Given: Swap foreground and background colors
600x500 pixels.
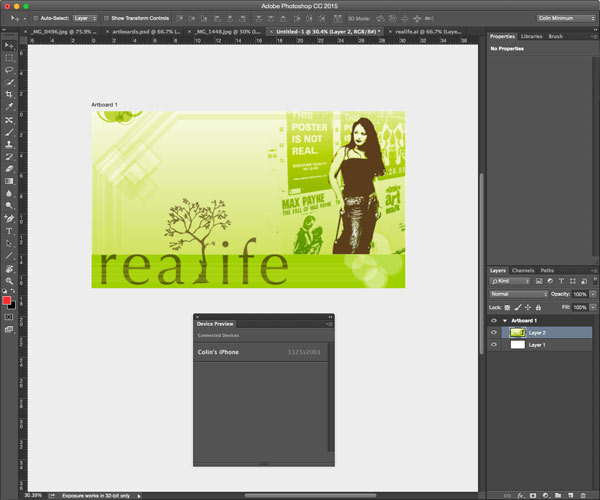Looking at the screenshot, I should click(13, 291).
